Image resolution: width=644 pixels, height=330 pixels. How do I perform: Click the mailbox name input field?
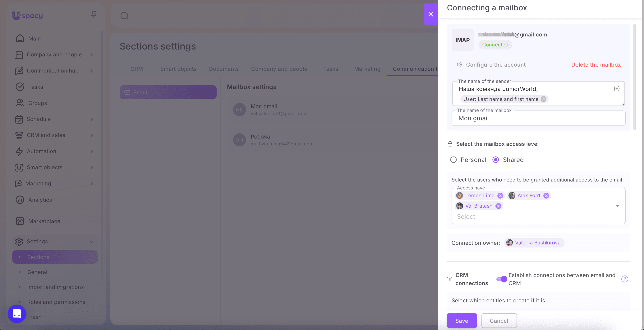click(539, 118)
